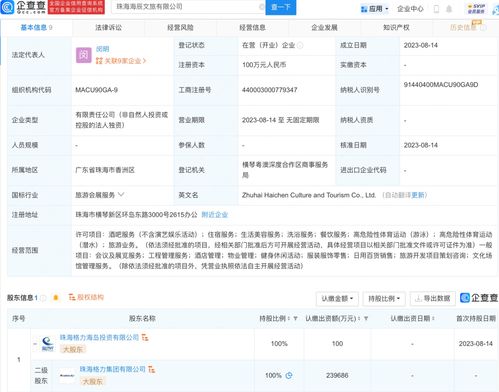Click the mobile phone icon in the header

[x=436, y=9]
